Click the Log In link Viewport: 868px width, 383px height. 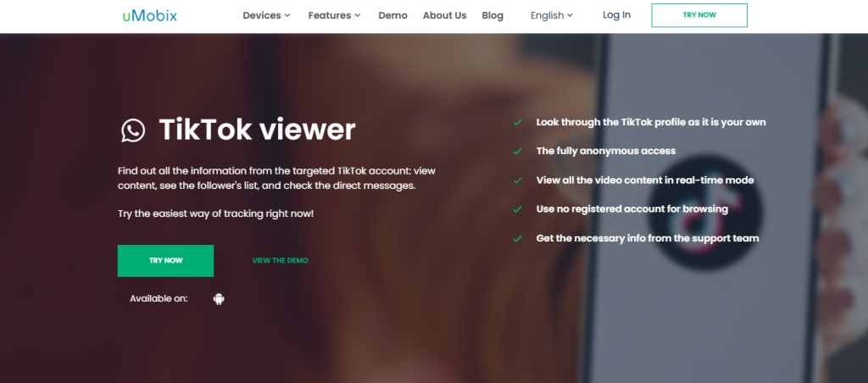[x=616, y=15]
